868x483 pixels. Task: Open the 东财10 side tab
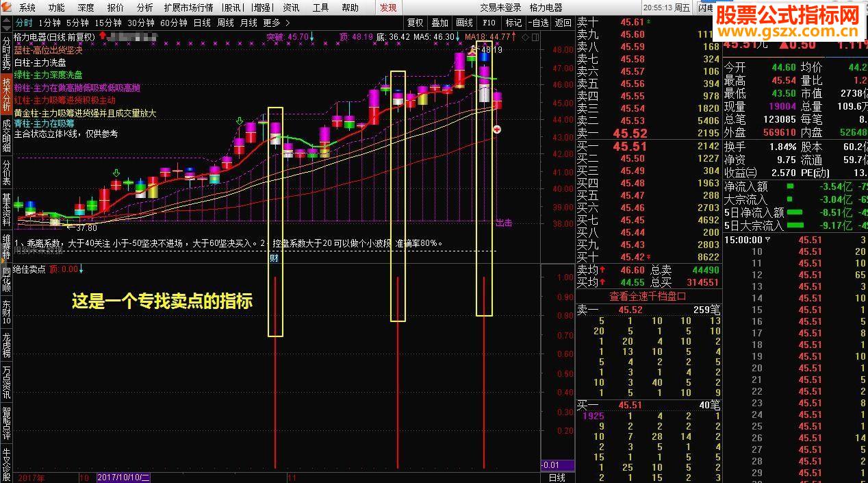click(x=6, y=312)
